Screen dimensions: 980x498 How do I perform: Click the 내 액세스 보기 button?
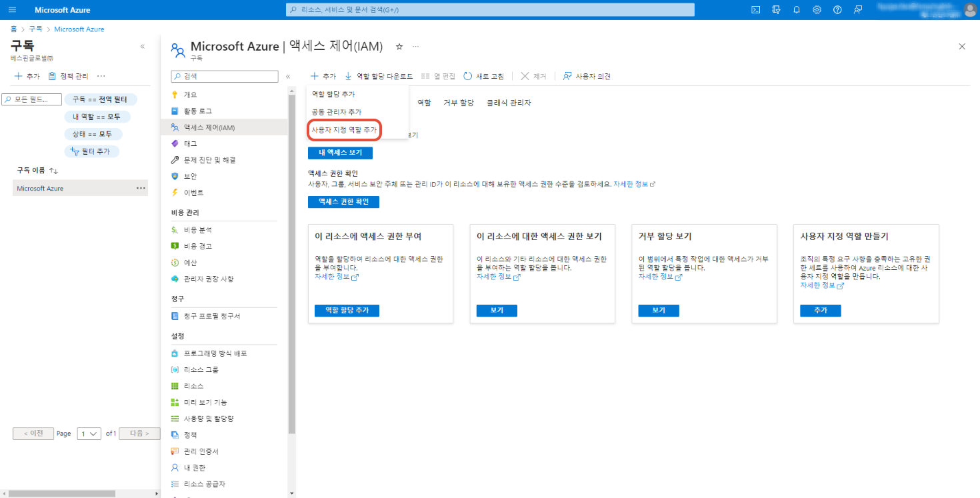coord(340,153)
